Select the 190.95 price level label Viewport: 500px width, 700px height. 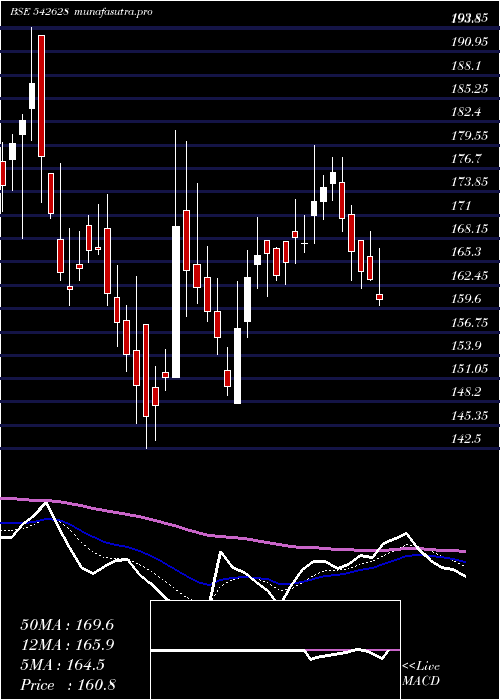tap(471, 42)
